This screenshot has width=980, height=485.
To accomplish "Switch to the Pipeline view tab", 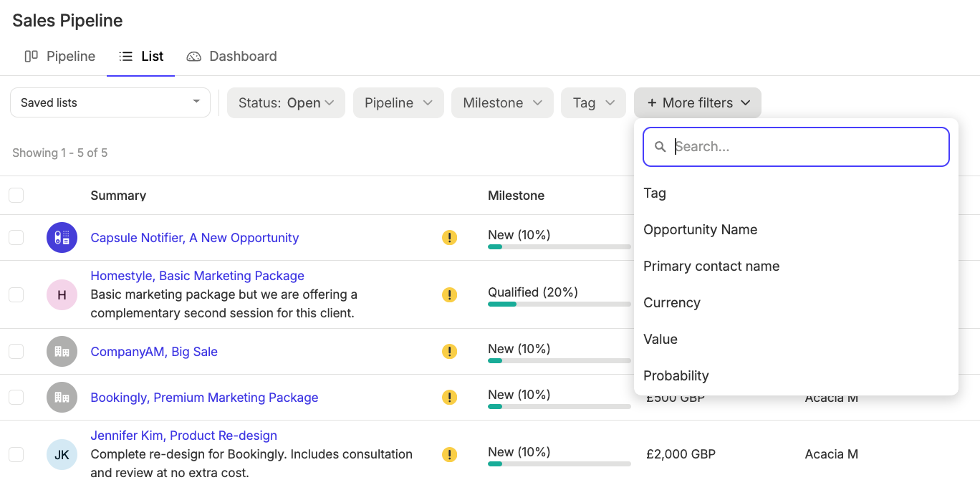I will [x=59, y=56].
